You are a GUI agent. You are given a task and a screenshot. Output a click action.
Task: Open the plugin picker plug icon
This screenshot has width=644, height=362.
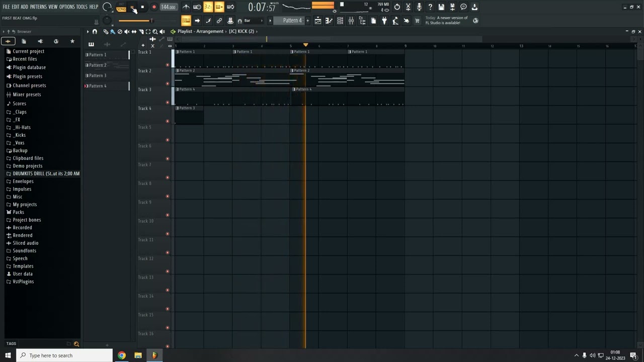coord(384,21)
